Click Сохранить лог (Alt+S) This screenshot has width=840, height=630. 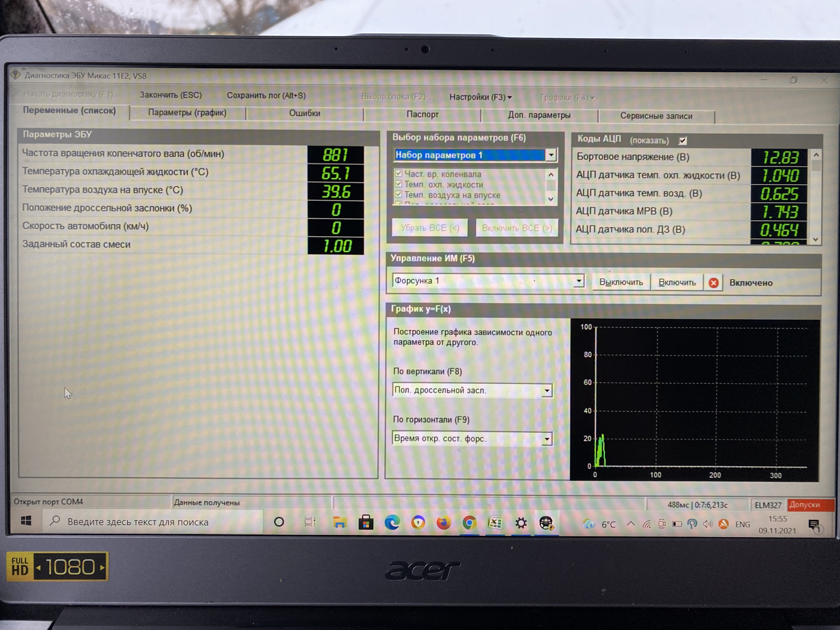266,95
